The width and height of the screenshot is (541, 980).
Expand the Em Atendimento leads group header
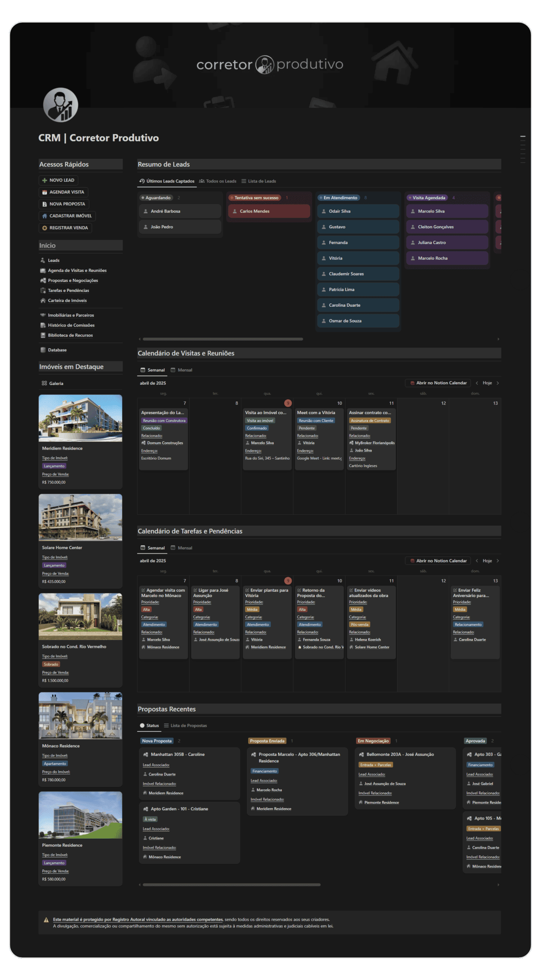[x=340, y=198]
